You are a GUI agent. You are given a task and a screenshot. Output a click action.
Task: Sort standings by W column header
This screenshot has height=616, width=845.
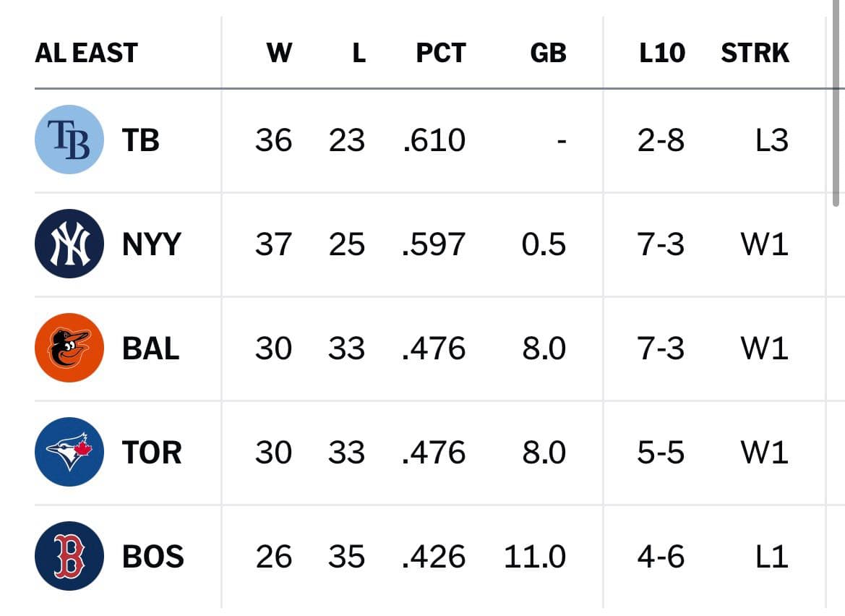click(279, 53)
